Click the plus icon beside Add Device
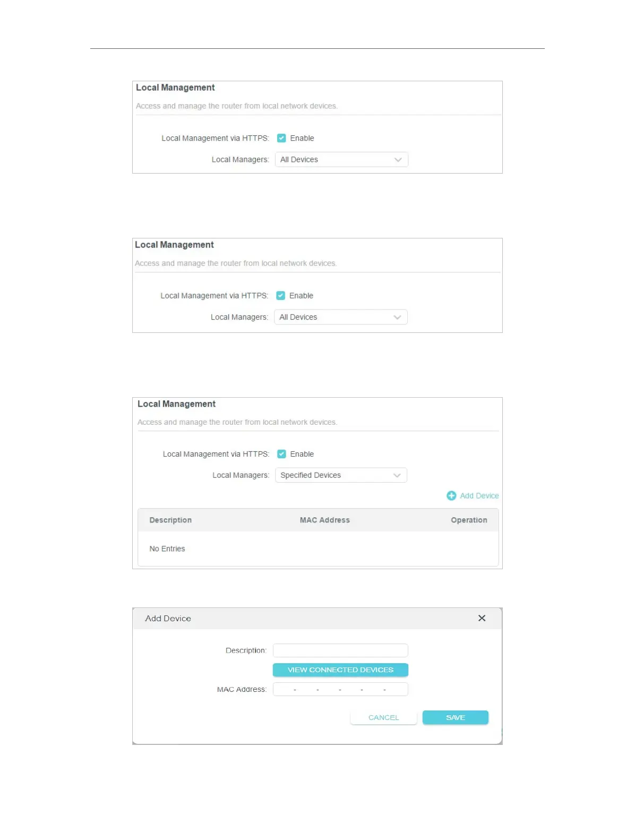This screenshot has width=635, height=840. 451,495
